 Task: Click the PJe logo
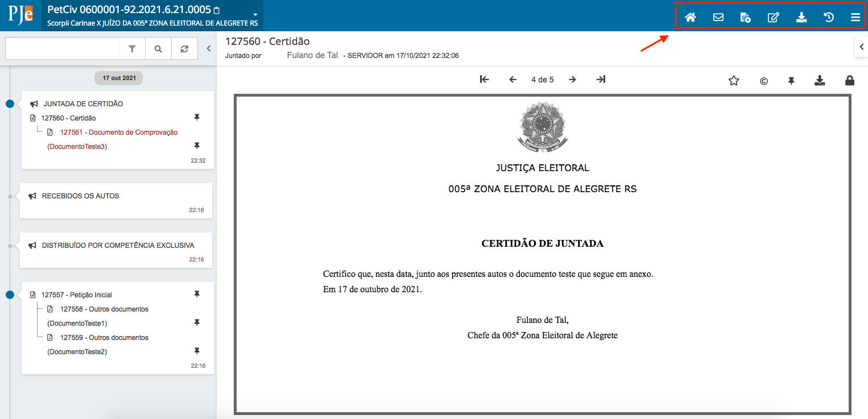click(x=20, y=15)
